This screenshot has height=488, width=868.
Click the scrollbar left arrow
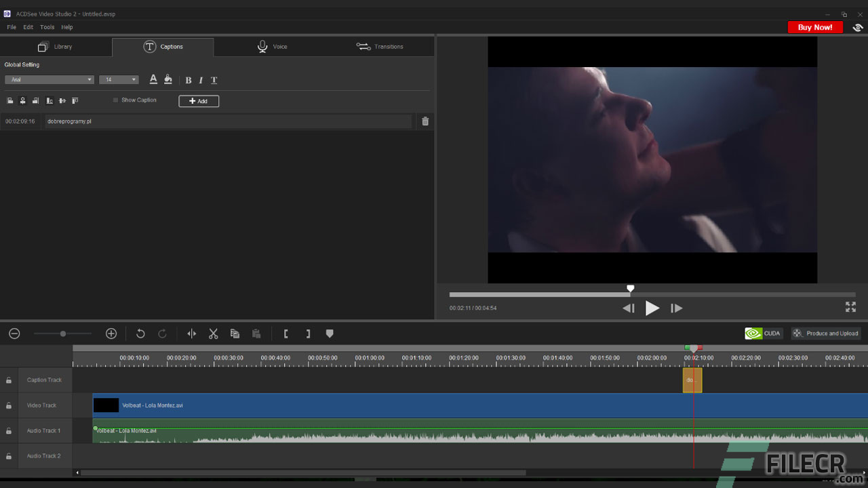pos(77,472)
